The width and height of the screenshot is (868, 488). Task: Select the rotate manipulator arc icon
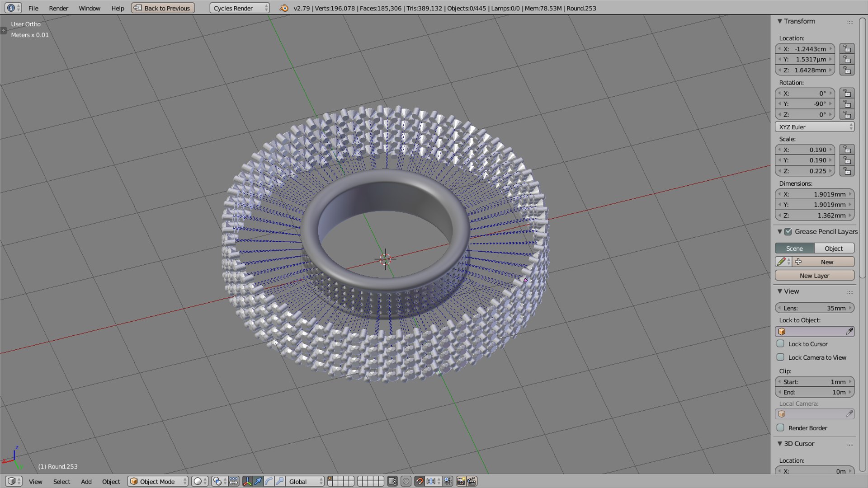coord(269,482)
